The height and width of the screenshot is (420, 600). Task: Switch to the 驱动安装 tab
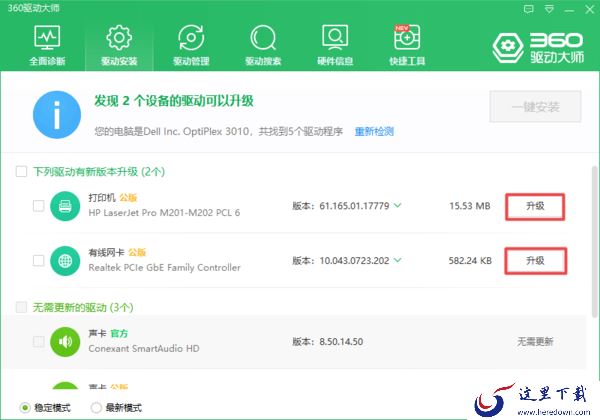tap(119, 46)
